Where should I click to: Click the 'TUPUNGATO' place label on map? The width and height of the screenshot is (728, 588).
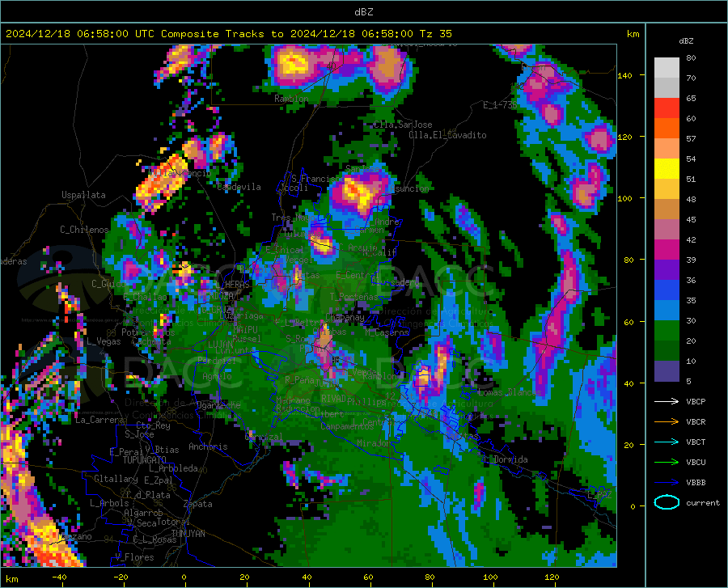click(145, 460)
